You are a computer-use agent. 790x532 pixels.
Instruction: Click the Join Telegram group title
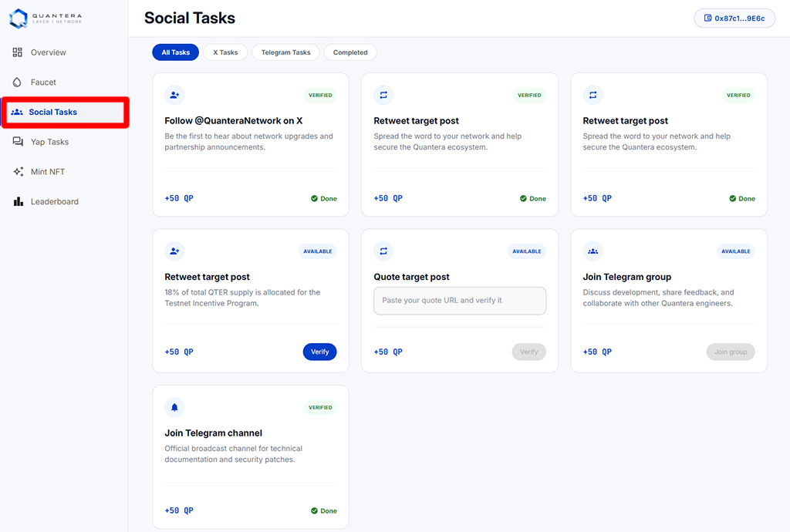click(x=626, y=277)
